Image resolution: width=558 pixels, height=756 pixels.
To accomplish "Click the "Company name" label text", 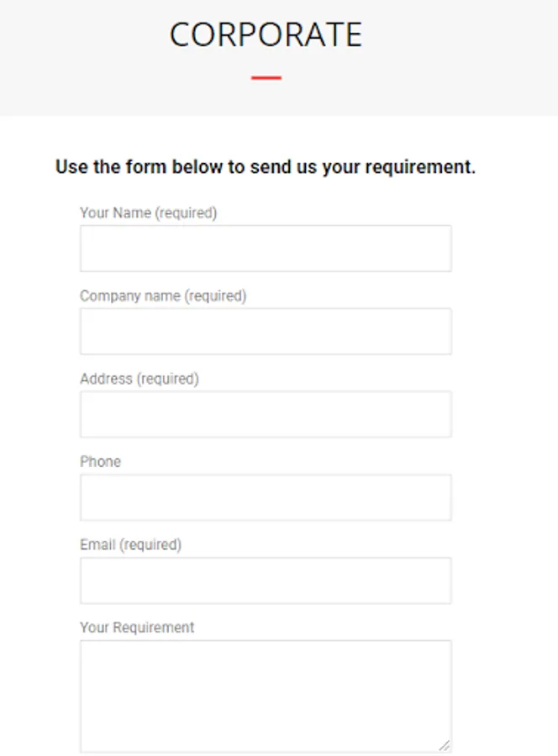I will click(x=129, y=296).
